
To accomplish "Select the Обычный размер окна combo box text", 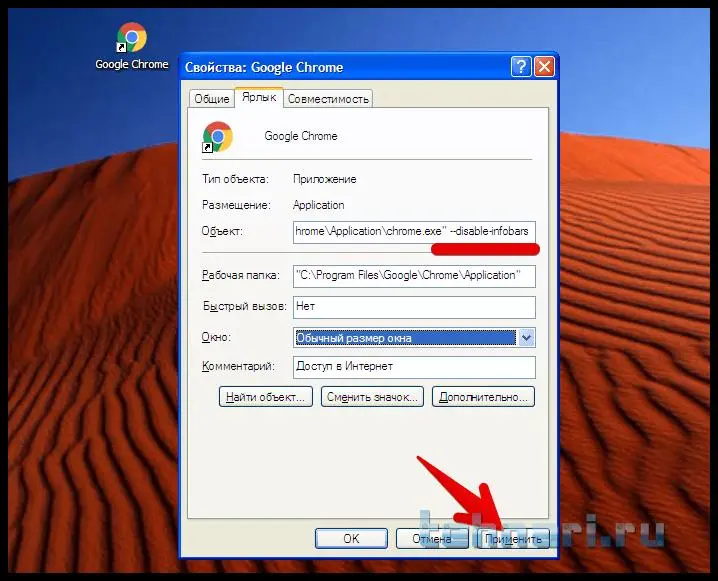I will tap(405, 338).
